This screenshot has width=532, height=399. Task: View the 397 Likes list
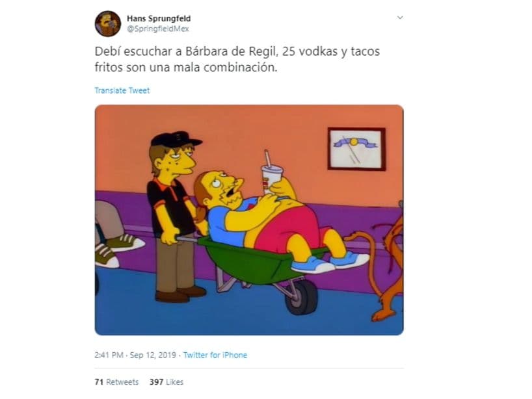point(166,382)
